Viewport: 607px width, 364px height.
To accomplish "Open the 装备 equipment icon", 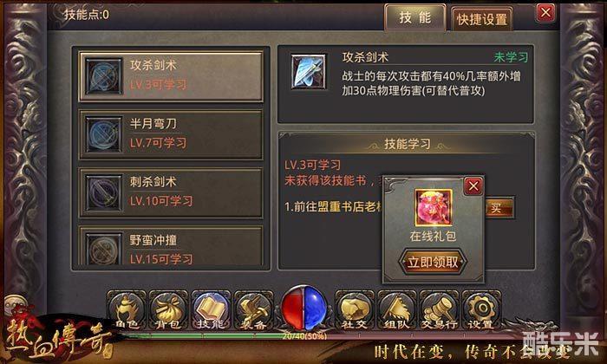I will [253, 310].
